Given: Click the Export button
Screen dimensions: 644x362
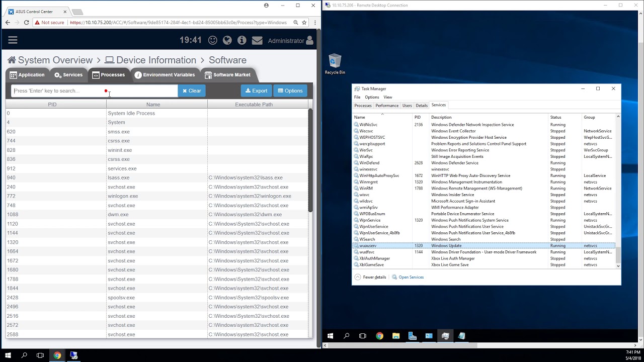Looking at the screenshot, I should [256, 91].
